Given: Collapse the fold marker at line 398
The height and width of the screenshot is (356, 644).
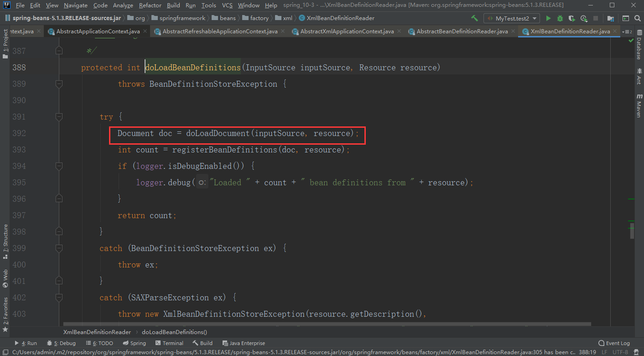Looking at the screenshot, I should pyautogui.click(x=59, y=232).
